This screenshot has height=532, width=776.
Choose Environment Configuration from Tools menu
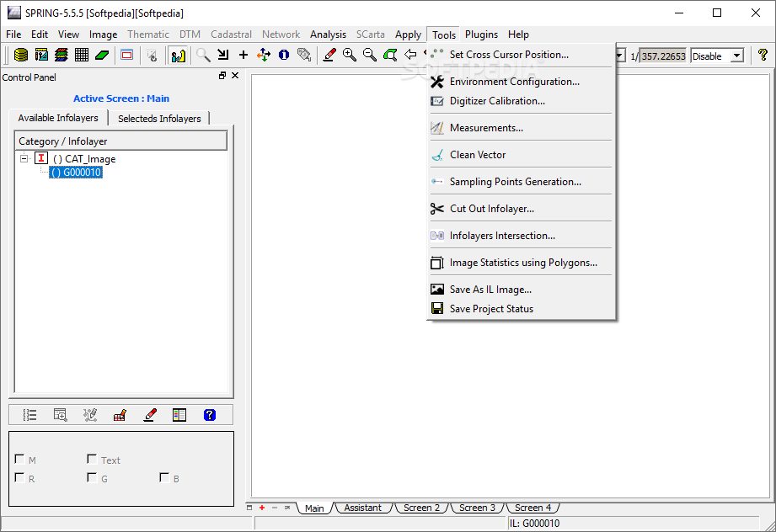(522, 82)
